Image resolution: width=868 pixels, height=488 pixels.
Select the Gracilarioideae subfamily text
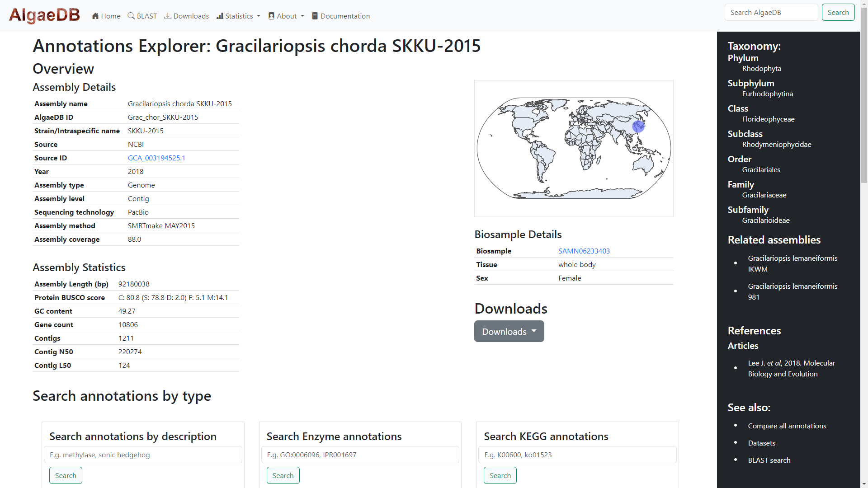click(766, 220)
